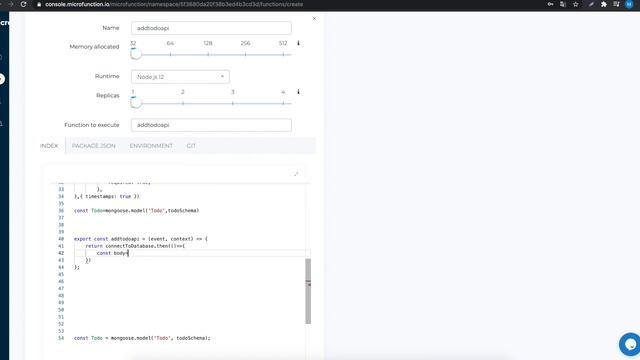
Task: Click the pen extension icon in browser toolbar
Action: click(x=591, y=4)
